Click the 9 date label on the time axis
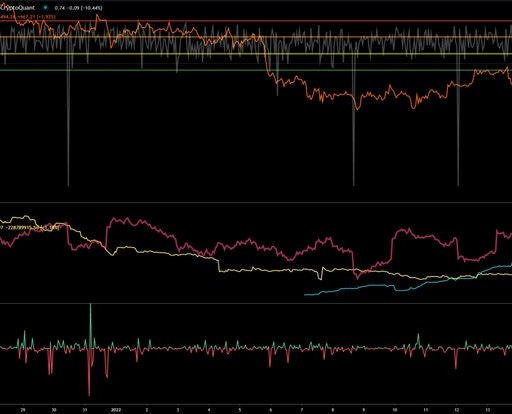This screenshot has height=414, width=512. pos(364,410)
